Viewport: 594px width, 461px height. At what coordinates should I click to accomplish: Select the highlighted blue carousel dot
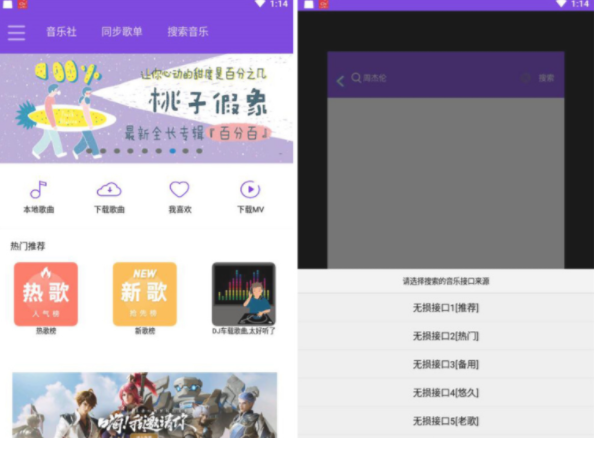point(172,151)
